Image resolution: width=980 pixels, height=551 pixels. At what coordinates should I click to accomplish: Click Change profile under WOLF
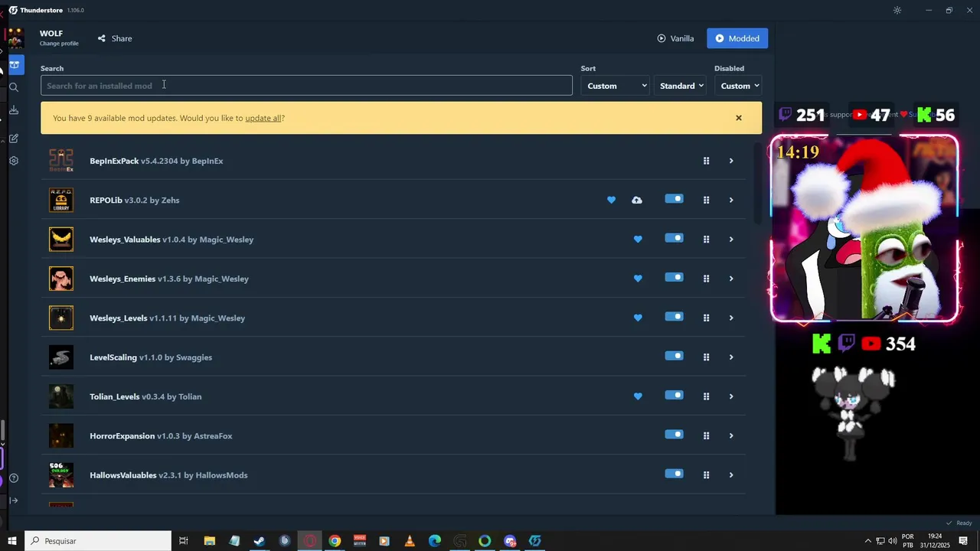(x=59, y=44)
